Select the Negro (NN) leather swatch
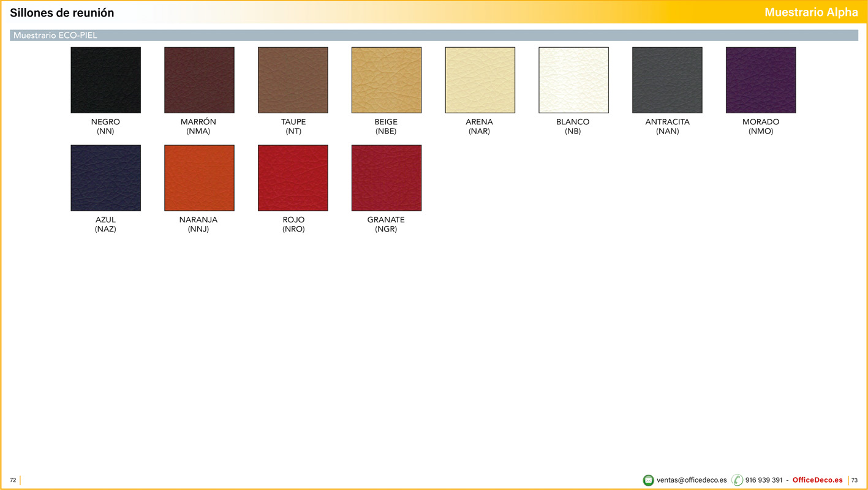This screenshot has width=868, height=490. click(105, 80)
